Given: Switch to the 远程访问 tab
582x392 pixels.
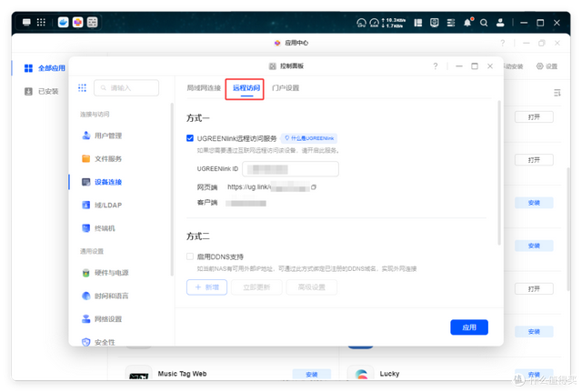Looking at the screenshot, I should 246,88.
